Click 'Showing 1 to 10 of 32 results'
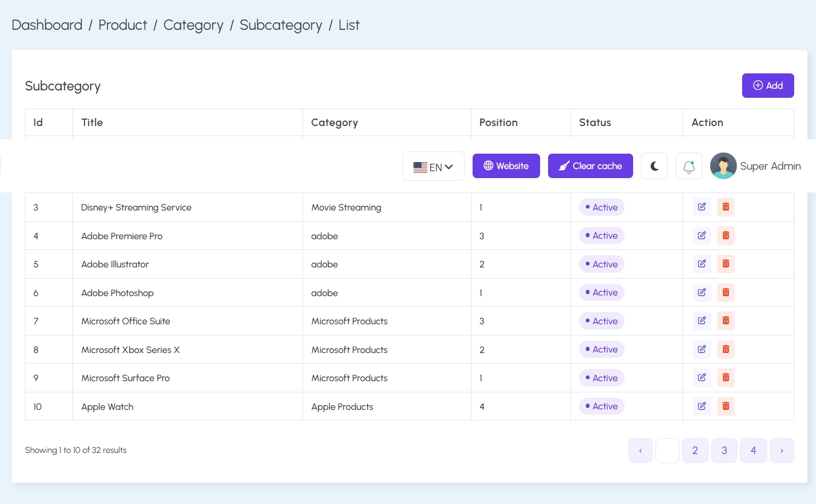 pyautogui.click(x=75, y=450)
